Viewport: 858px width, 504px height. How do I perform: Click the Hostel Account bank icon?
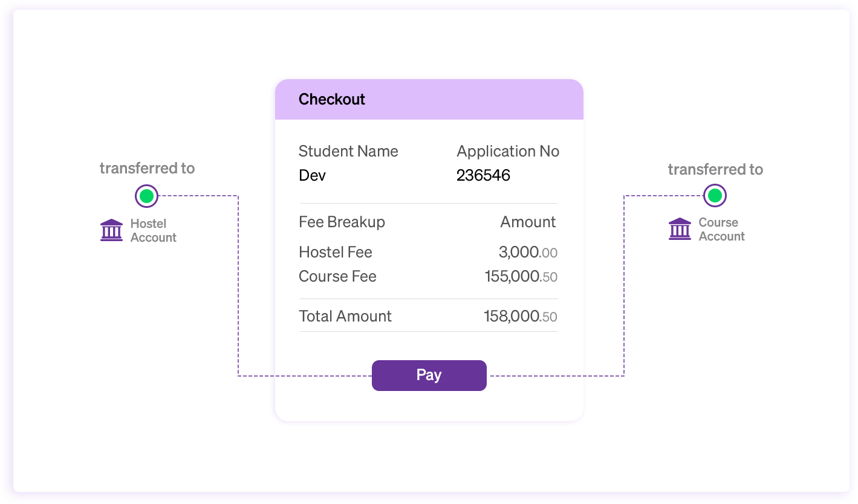coord(111,230)
